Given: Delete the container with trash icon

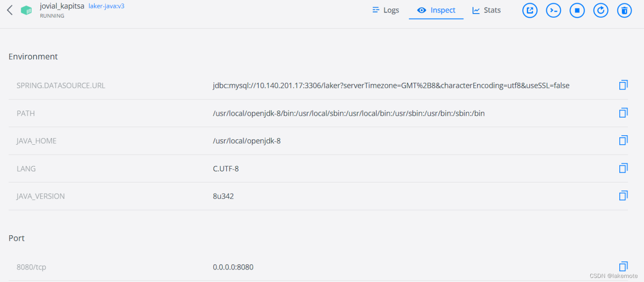Looking at the screenshot, I should click(624, 10).
